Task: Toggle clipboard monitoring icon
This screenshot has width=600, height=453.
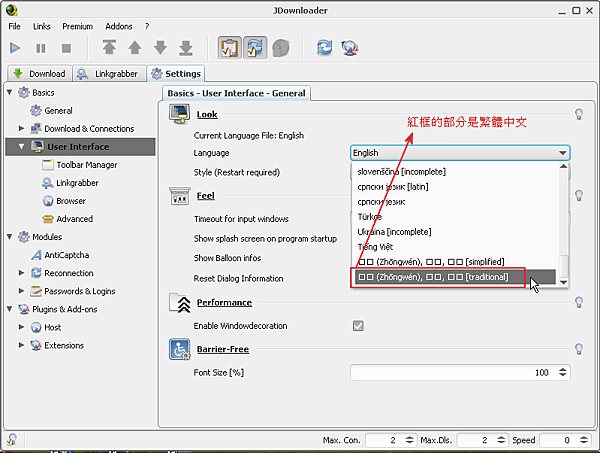Action: coord(230,48)
